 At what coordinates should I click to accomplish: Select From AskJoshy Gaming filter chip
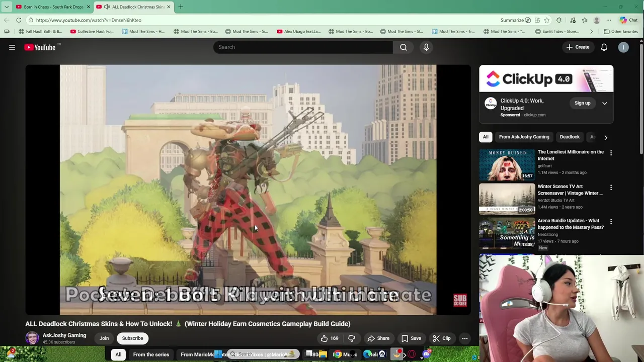(x=524, y=137)
